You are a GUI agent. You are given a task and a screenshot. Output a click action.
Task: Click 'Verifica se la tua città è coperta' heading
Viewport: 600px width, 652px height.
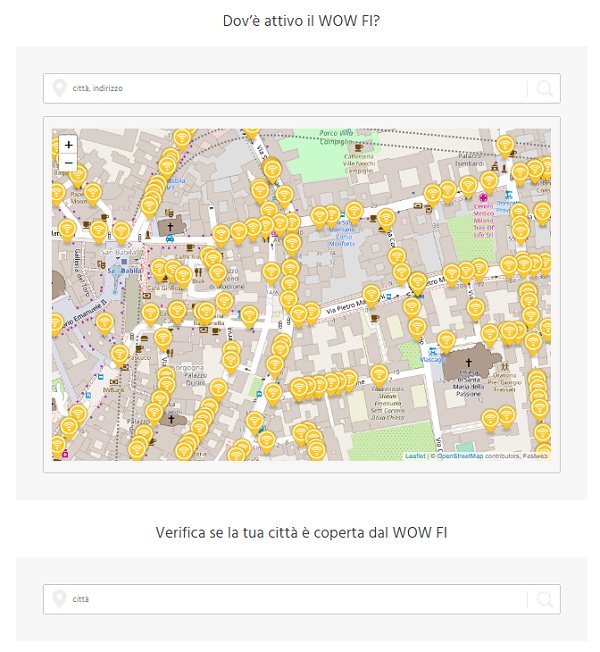(x=301, y=533)
